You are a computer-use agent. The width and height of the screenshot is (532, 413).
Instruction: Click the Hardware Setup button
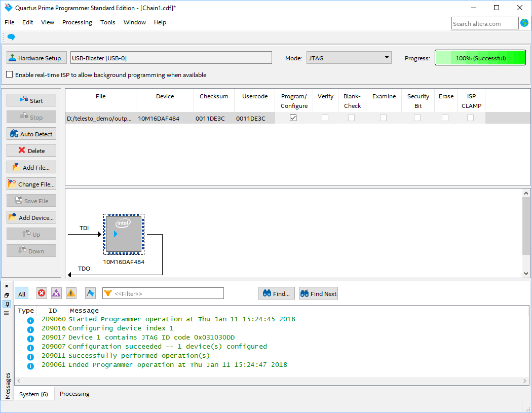click(x=37, y=58)
